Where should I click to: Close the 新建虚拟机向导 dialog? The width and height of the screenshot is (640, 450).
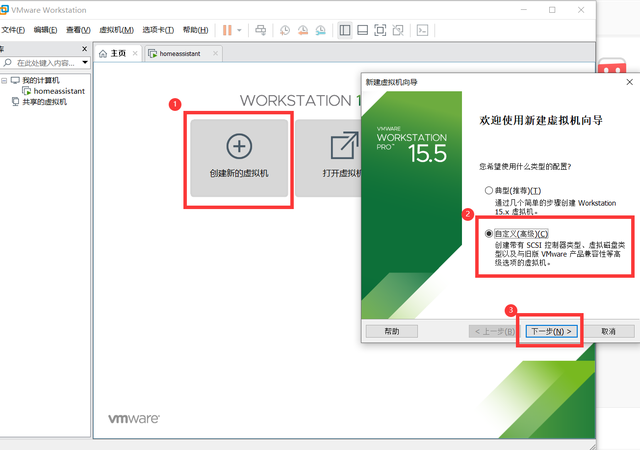click(630, 82)
